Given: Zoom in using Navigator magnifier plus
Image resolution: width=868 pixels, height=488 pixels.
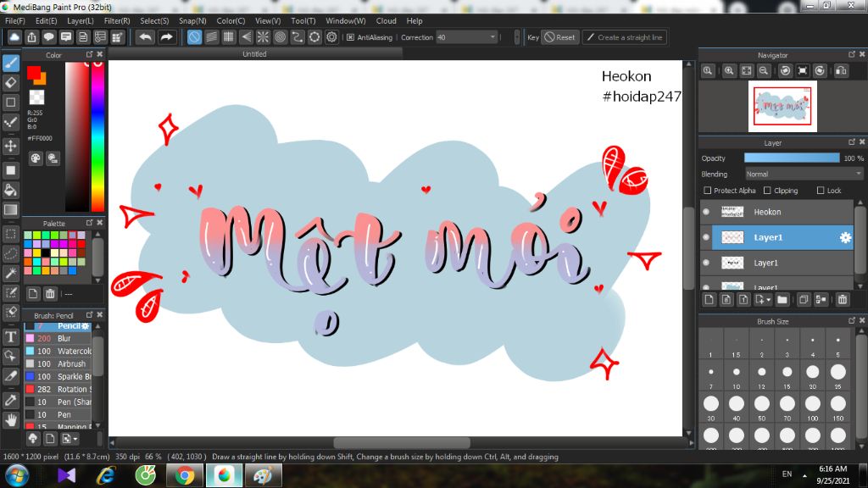Looking at the screenshot, I should pos(729,71).
